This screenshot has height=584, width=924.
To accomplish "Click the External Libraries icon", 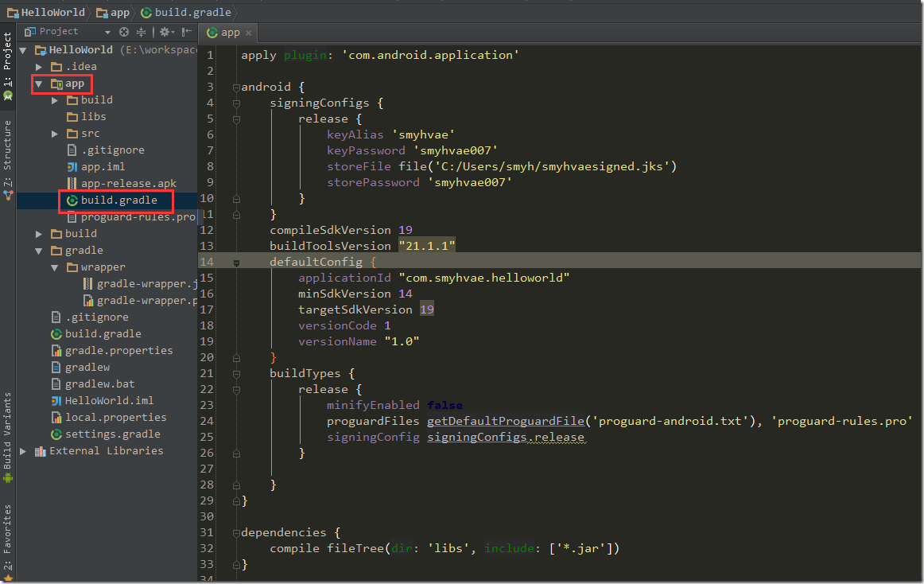I will [41, 451].
